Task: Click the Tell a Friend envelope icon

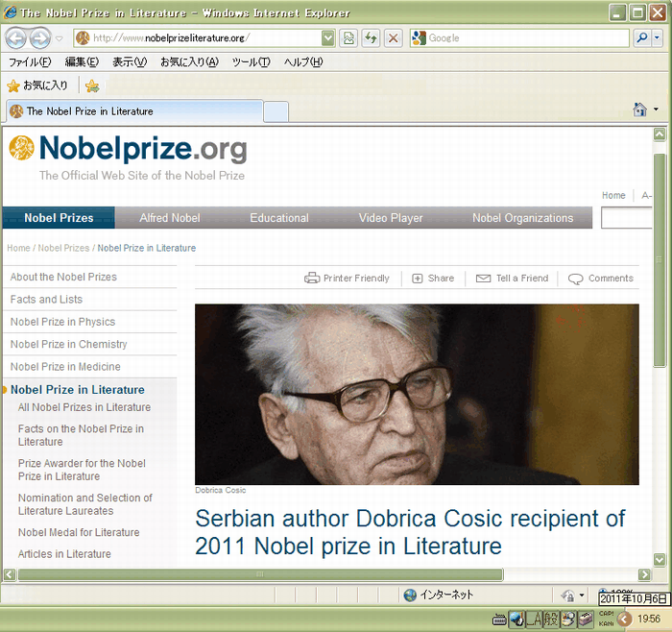Action: (x=483, y=279)
